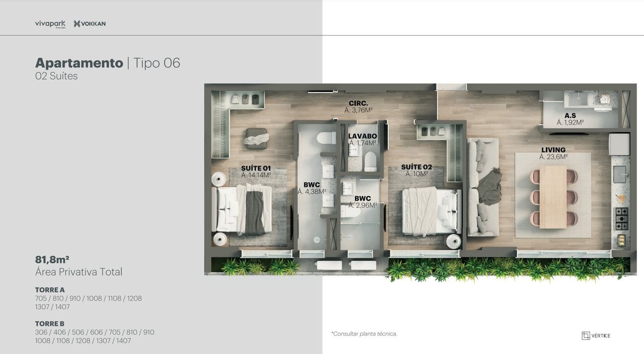This screenshot has height=354, width=644.
Task: Click the CIRC. circulation label
Action: (358, 103)
